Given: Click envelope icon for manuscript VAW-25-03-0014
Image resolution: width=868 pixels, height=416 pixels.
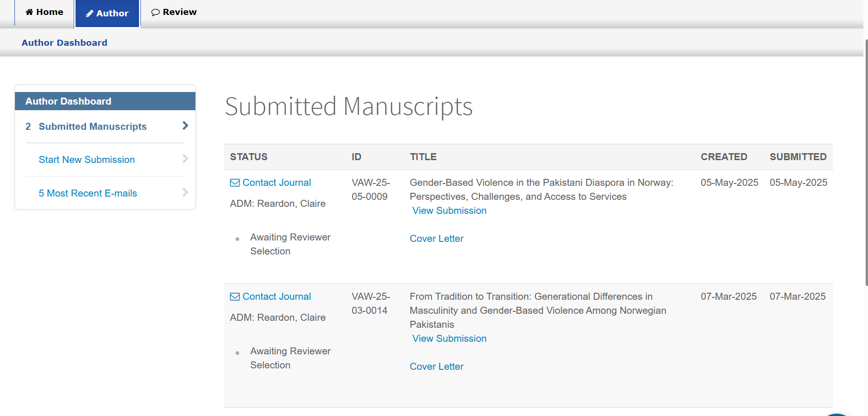Looking at the screenshot, I should tap(235, 297).
